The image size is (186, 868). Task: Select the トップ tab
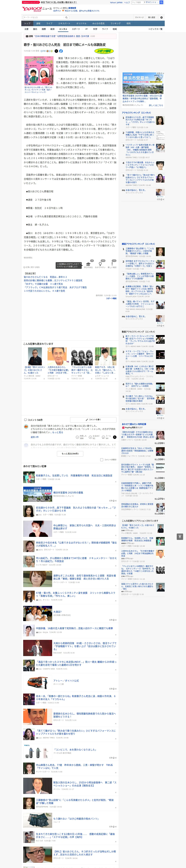click(x=27, y=24)
